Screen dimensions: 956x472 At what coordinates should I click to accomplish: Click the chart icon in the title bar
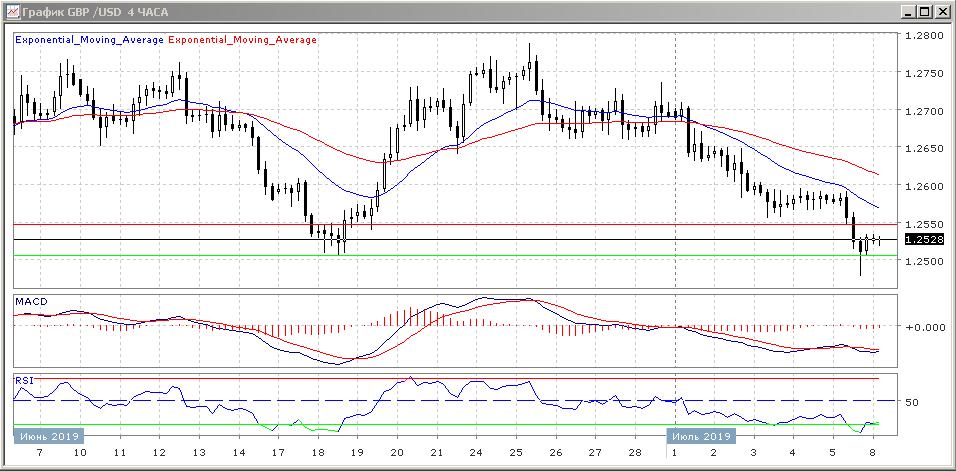[x=11, y=11]
